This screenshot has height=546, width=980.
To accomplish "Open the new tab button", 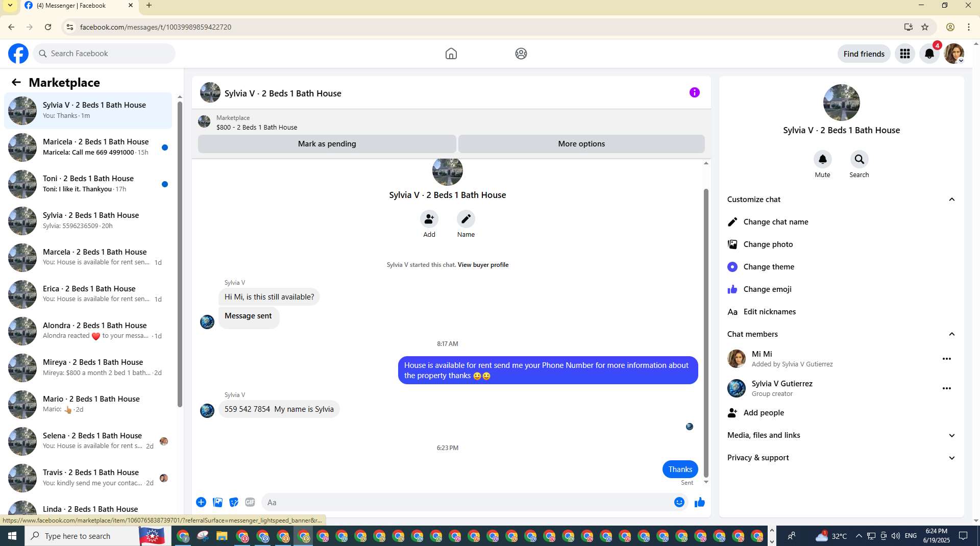I will [149, 6].
